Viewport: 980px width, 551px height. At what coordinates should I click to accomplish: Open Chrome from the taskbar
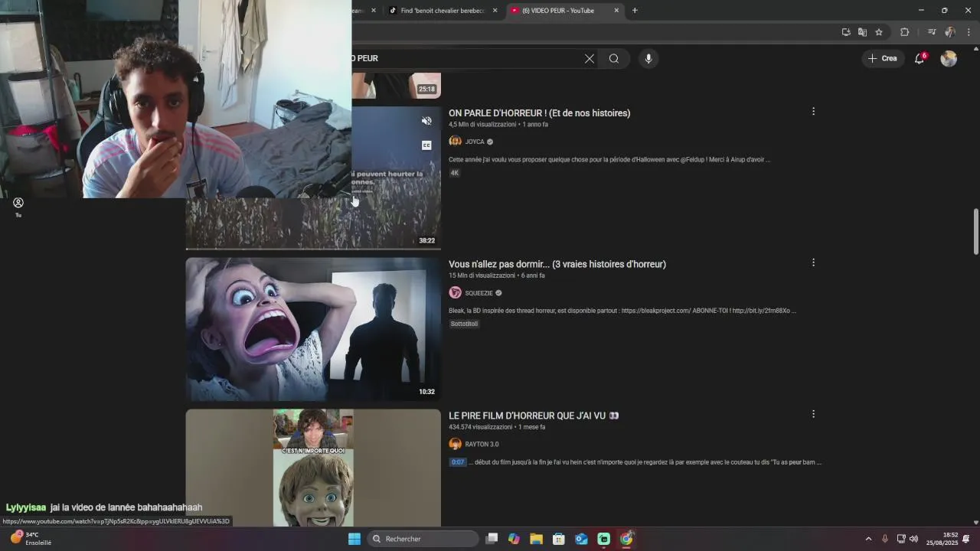626,539
